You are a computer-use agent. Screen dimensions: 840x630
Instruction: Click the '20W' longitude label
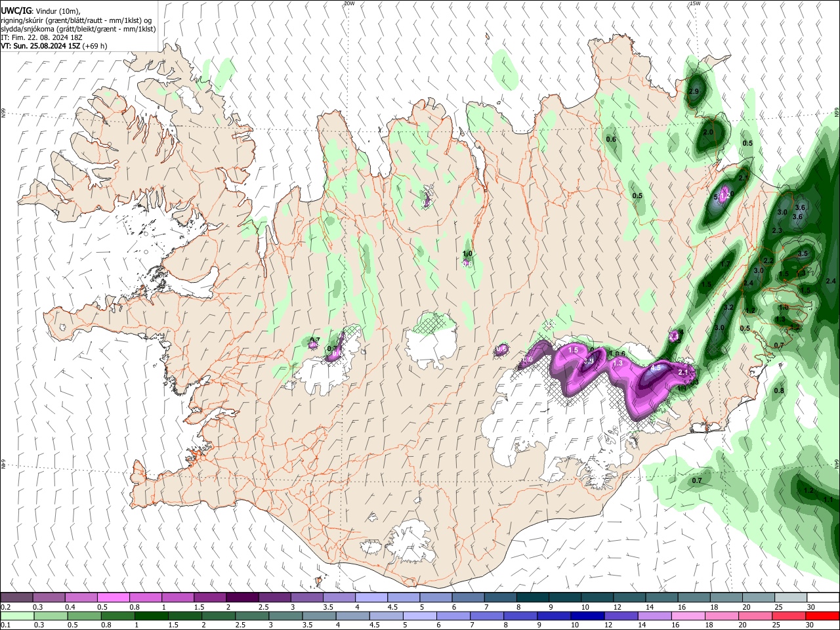point(349,3)
